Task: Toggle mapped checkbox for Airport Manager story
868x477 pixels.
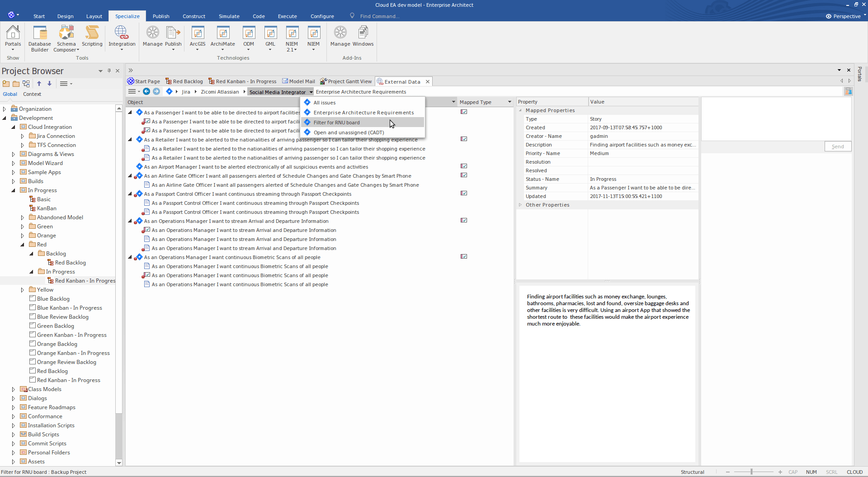Action: coord(464,166)
